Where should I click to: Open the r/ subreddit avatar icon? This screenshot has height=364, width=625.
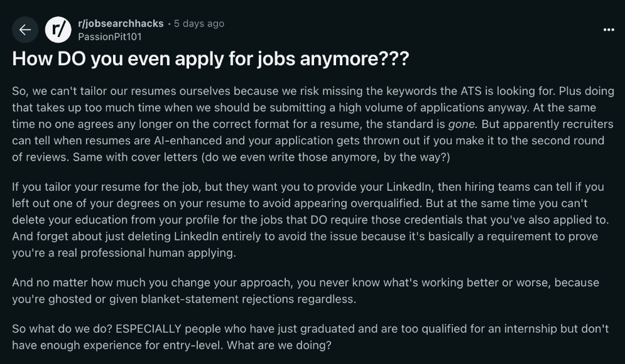point(58,29)
